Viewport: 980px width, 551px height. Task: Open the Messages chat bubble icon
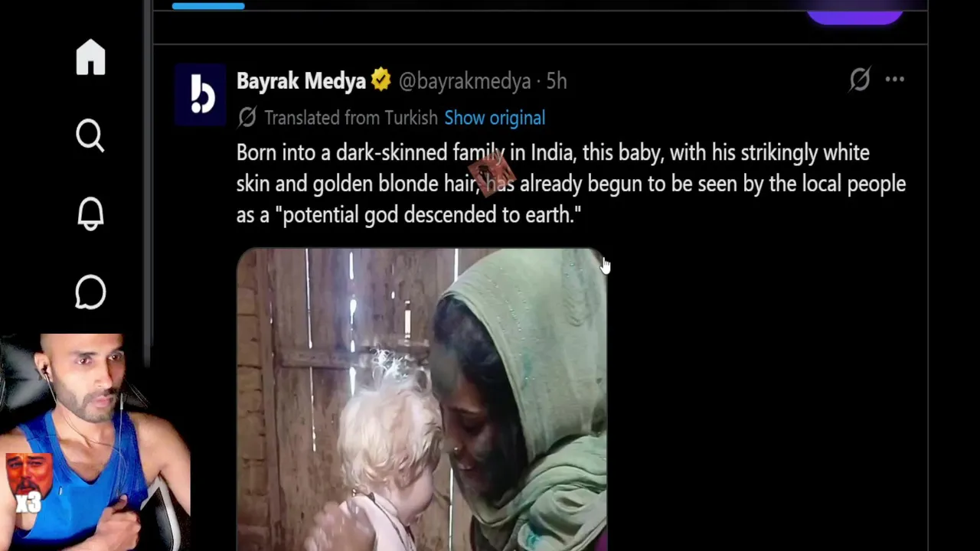click(90, 292)
